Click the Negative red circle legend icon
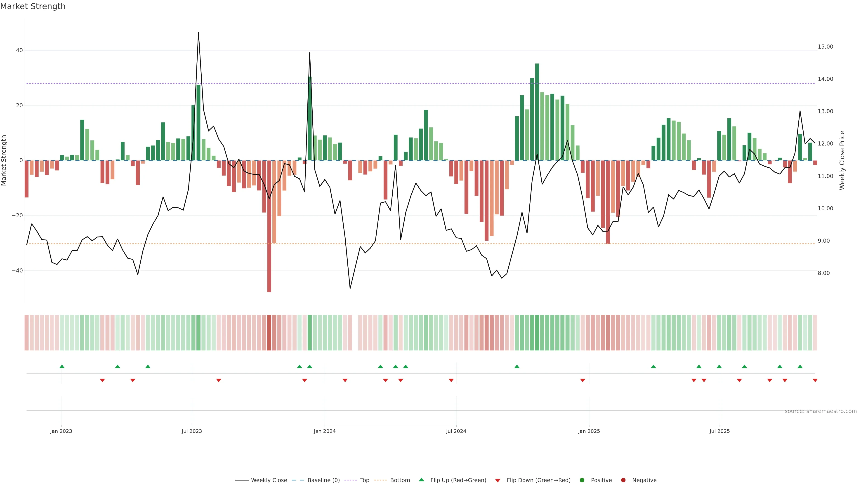The height and width of the screenshot is (488, 868). pos(623,480)
